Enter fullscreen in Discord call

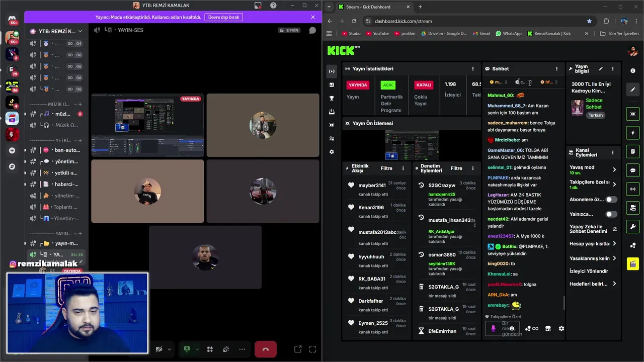point(312,349)
